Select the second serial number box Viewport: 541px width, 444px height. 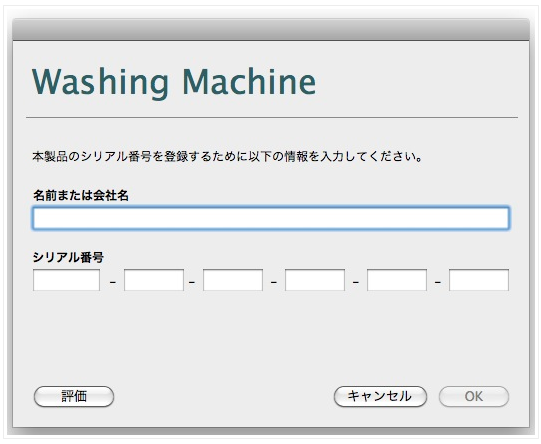point(154,280)
